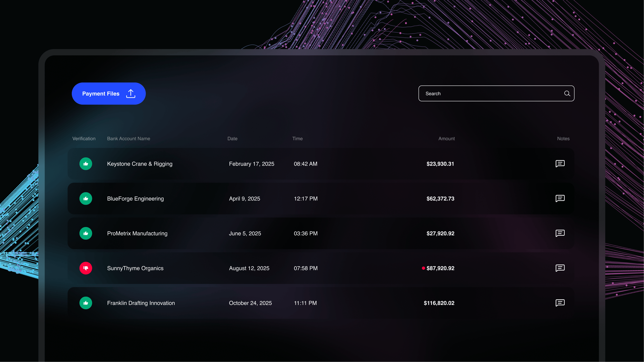Click the Time column header
Viewport: 644px width, 362px height.
[x=297, y=139]
